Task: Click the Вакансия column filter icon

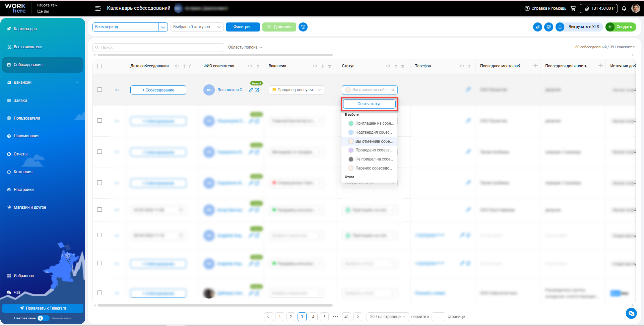Action: pos(330,66)
